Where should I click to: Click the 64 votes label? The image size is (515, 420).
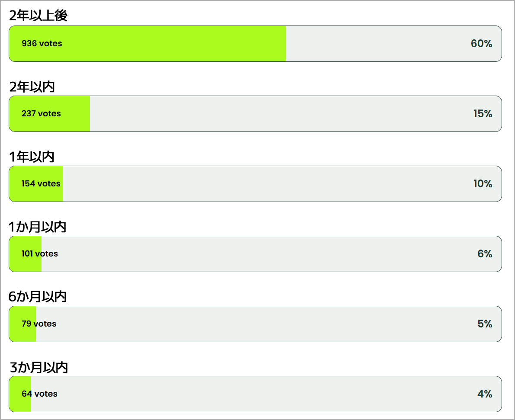coord(39,393)
